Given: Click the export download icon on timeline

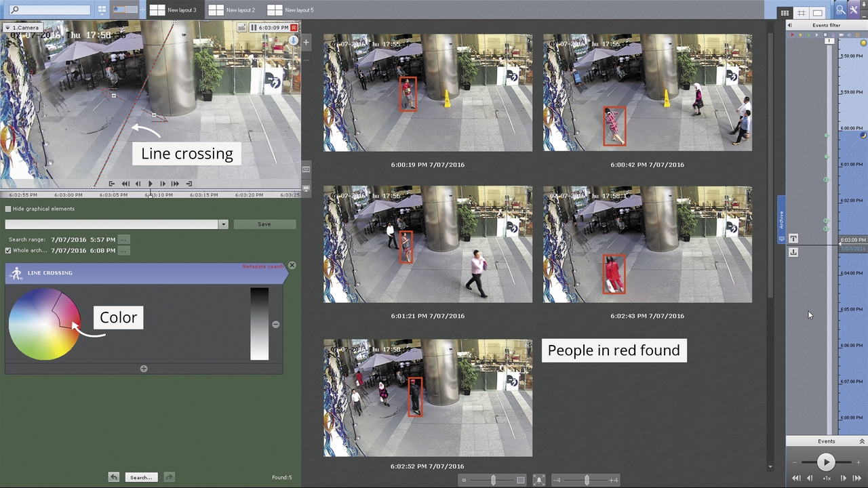Looking at the screenshot, I should coord(793,252).
